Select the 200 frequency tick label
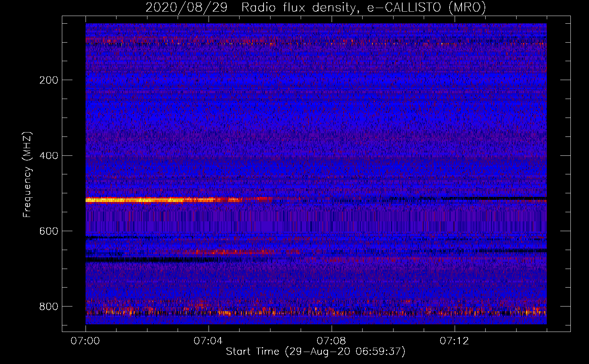589x364 pixels. pos(49,80)
